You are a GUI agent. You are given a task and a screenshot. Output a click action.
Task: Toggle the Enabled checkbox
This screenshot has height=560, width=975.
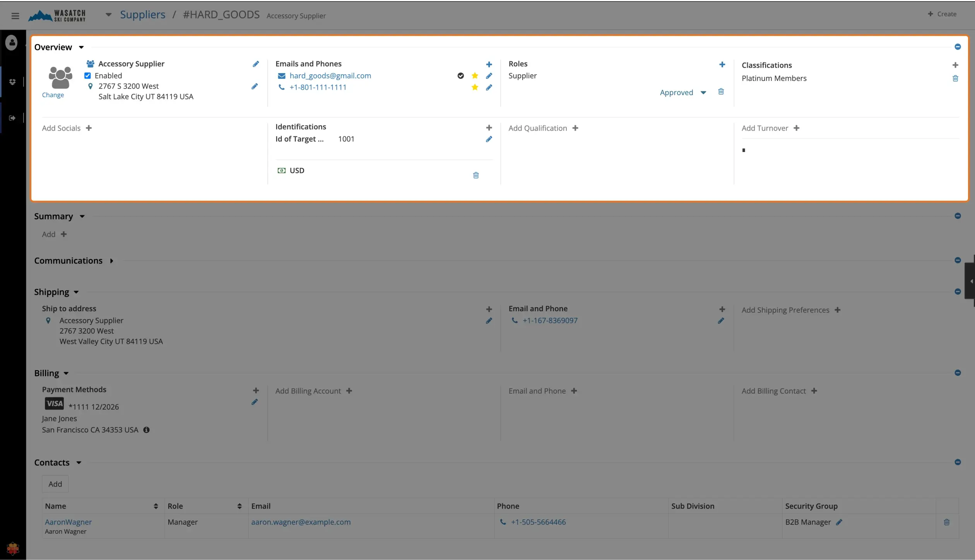[x=87, y=76]
